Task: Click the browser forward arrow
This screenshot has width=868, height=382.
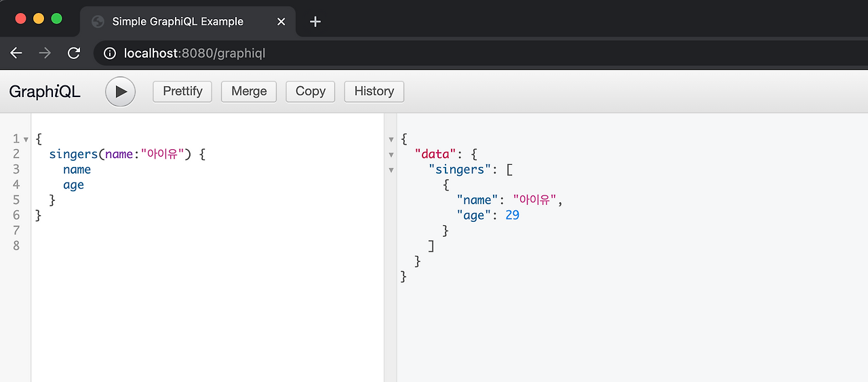Action: click(45, 53)
